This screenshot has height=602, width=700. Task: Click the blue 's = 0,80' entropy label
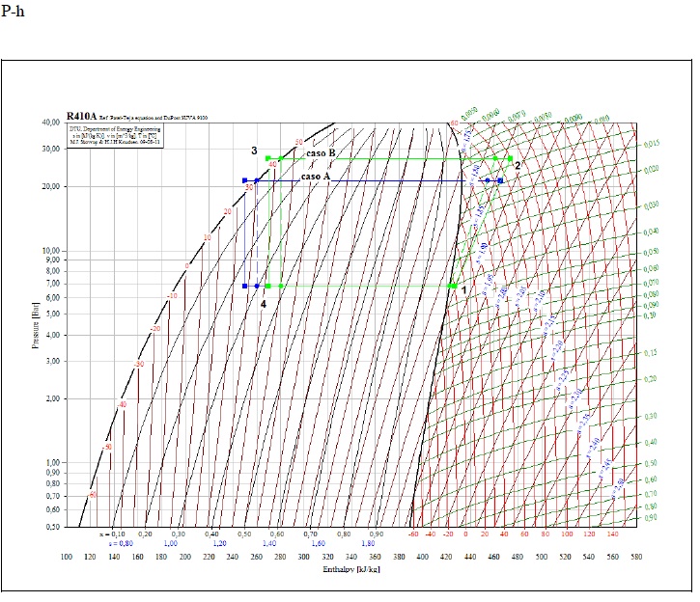coord(121,543)
